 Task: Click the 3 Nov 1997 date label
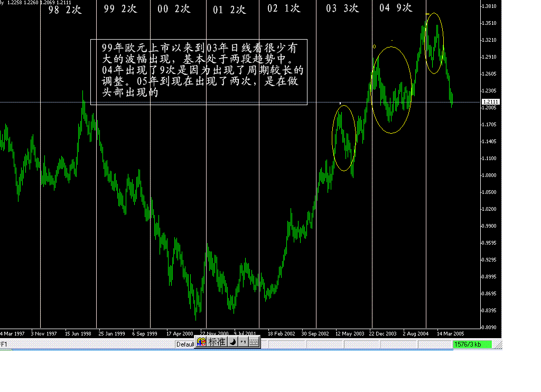point(44,334)
